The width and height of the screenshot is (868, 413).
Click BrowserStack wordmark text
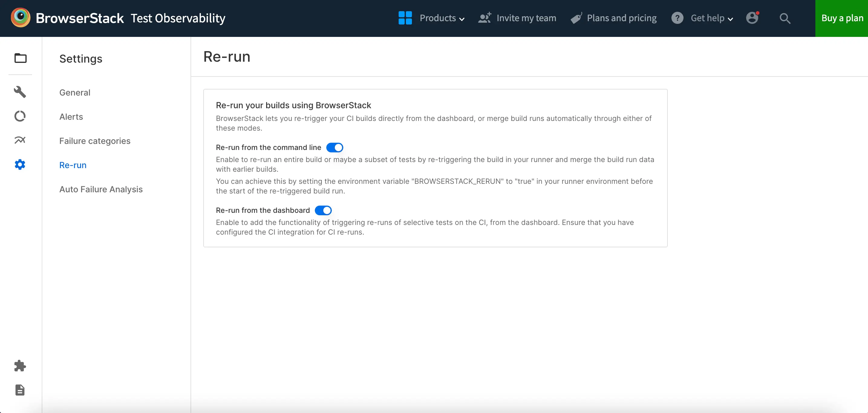click(80, 18)
